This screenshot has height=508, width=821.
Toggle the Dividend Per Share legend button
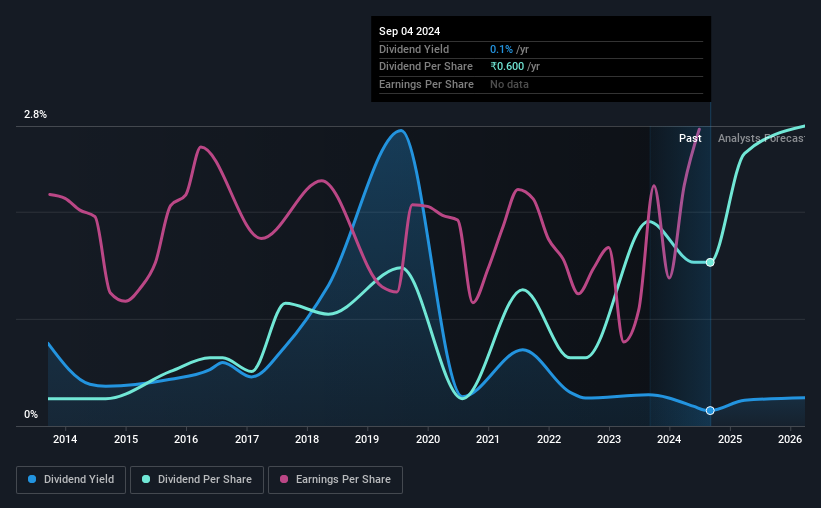(x=197, y=480)
